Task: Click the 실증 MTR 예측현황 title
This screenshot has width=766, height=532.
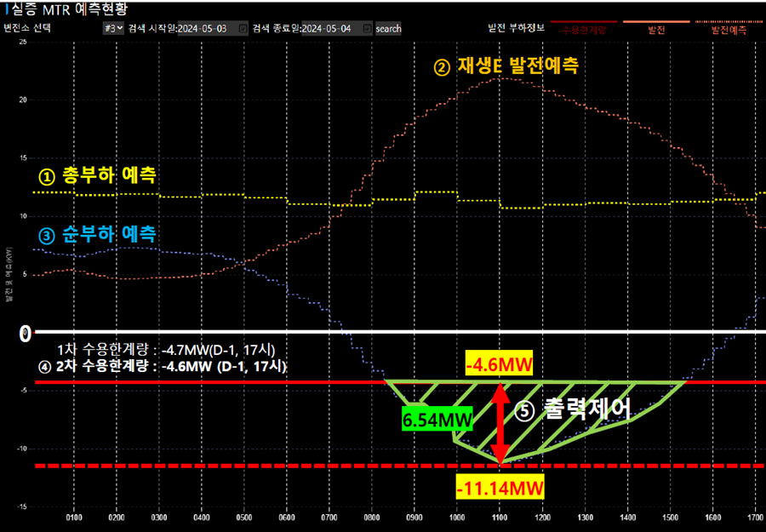Action: [61, 9]
